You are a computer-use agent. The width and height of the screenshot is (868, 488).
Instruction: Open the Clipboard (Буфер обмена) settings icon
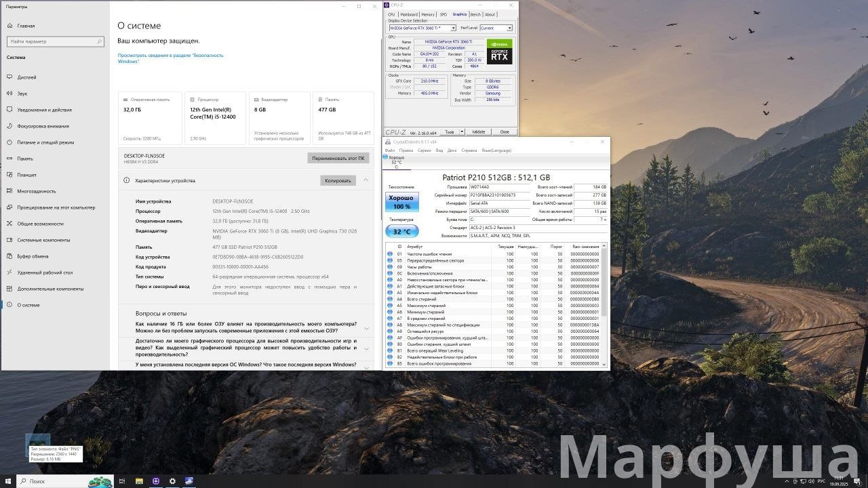point(10,256)
